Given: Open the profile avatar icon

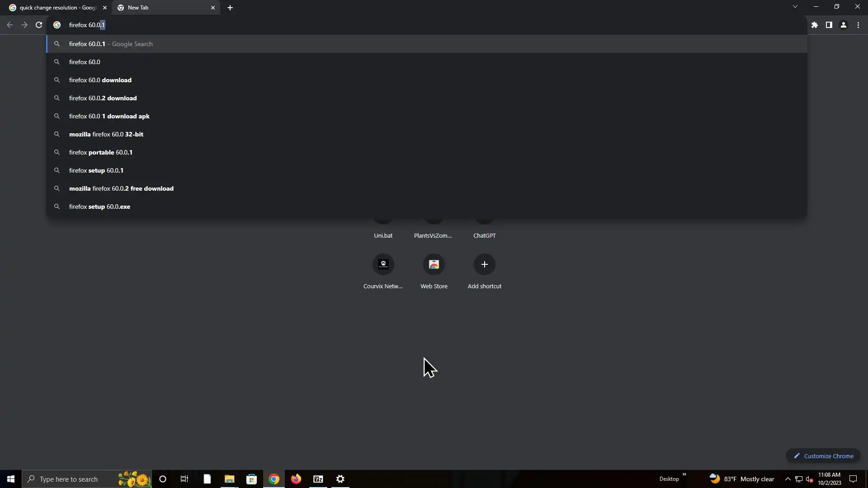Looking at the screenshot, I should tap(843, 25).
